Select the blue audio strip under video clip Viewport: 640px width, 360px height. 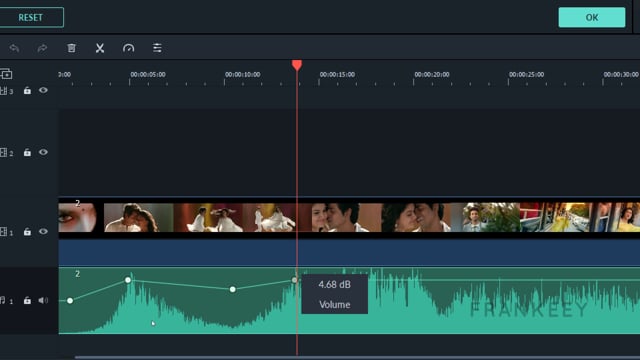tap(349, 252)
